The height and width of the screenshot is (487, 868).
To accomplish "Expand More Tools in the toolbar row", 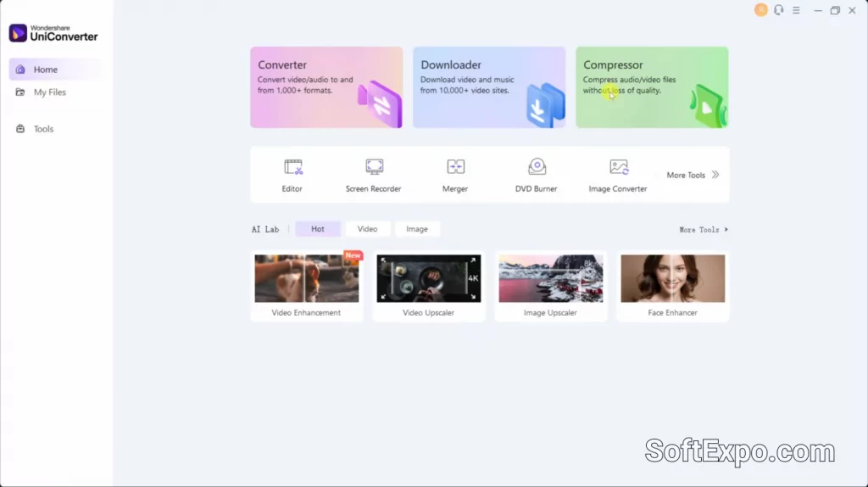I will (693, 175).
